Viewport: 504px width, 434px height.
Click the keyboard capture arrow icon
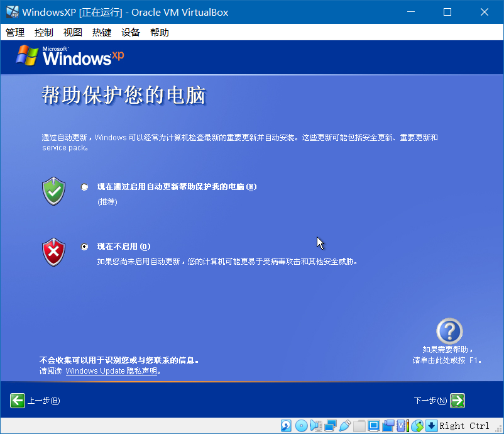pyautogui.click(x=431, y=426)
